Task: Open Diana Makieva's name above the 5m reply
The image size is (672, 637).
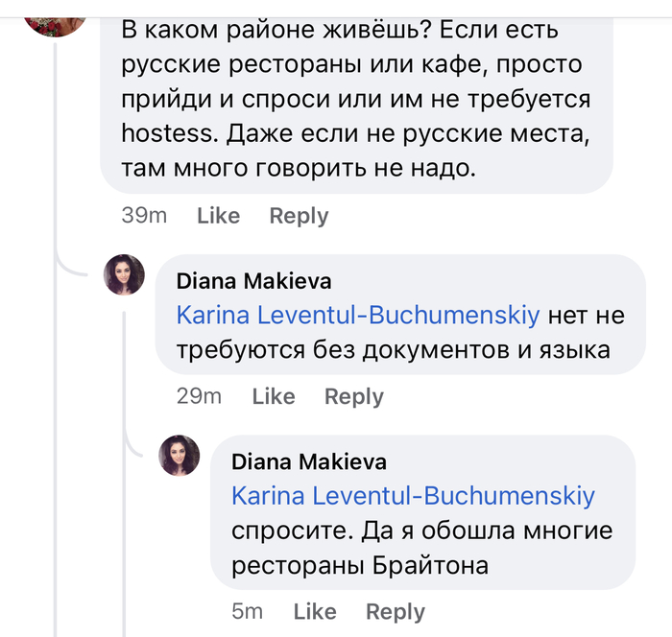Action: click(309, 461)
